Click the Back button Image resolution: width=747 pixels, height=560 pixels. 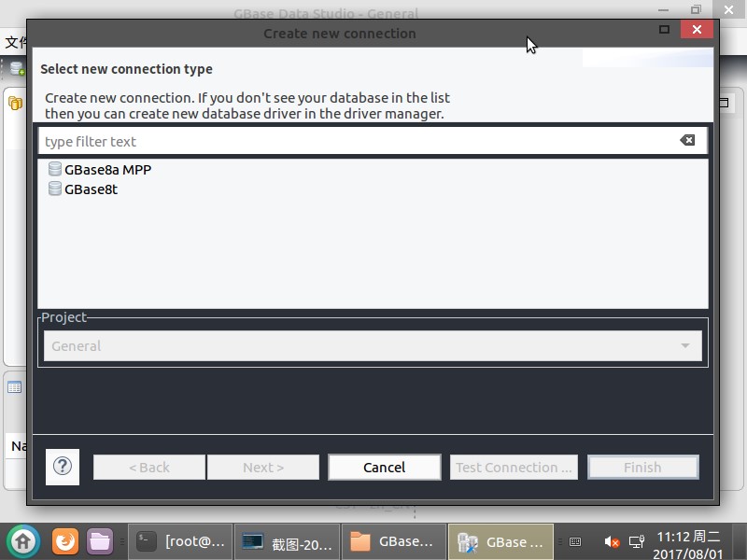click(x=149, y=468)
